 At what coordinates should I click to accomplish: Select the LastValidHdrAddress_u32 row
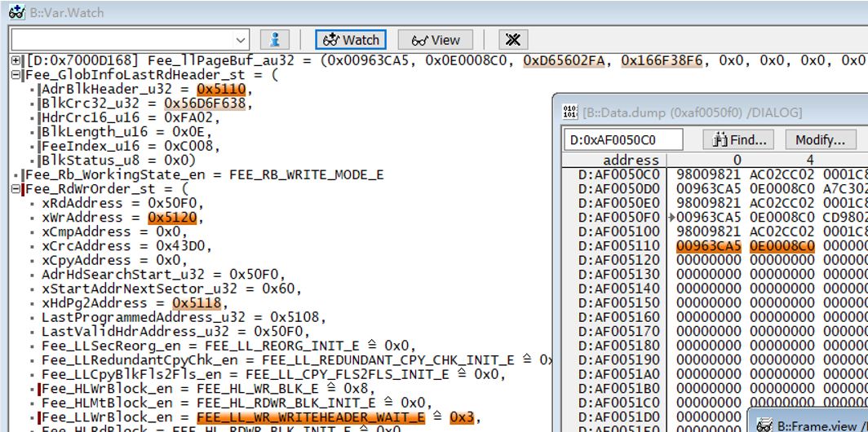click(175, 331)
